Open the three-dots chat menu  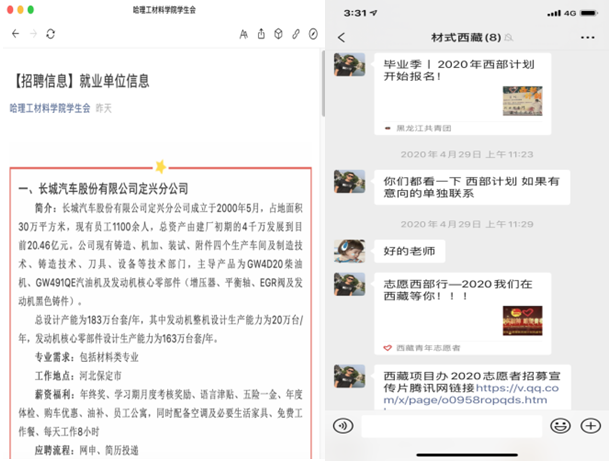tap(585, 38)
